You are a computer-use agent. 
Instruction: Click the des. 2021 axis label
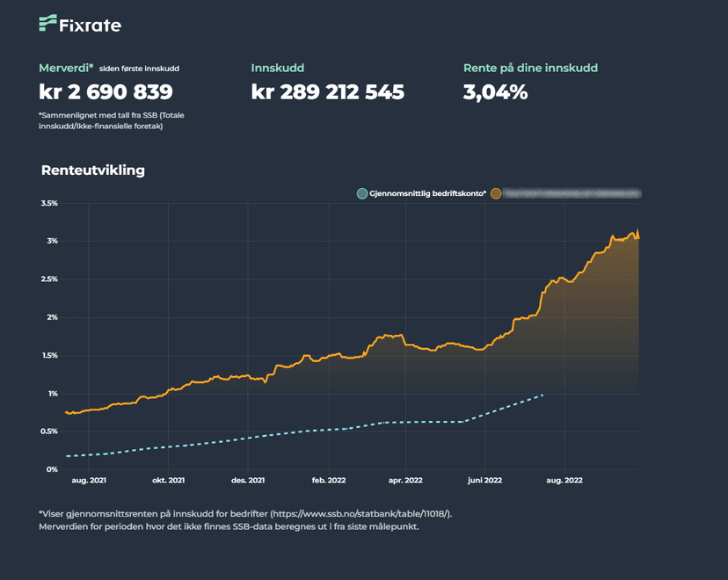pyautogui.click(x=247, y=481)
